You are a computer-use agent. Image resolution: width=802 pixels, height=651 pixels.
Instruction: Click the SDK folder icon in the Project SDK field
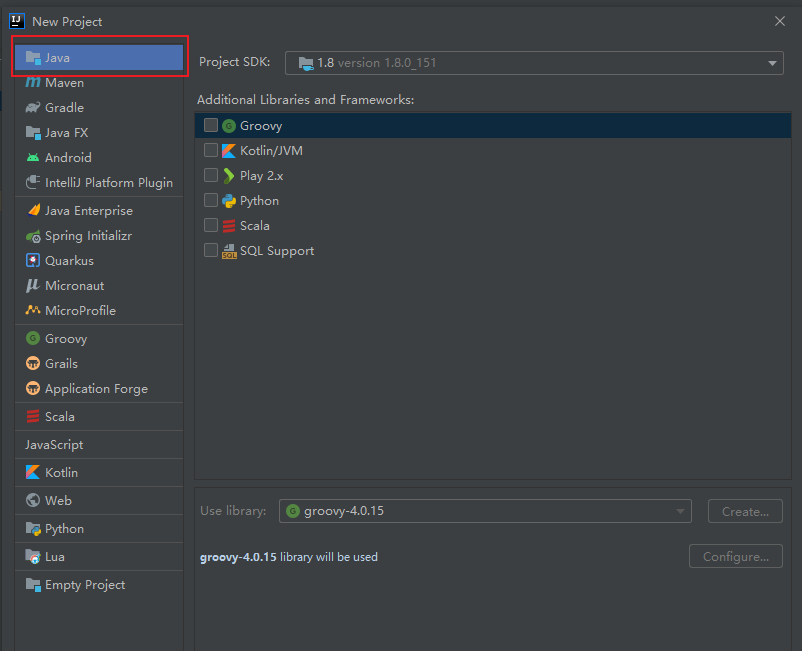point(306,63)
